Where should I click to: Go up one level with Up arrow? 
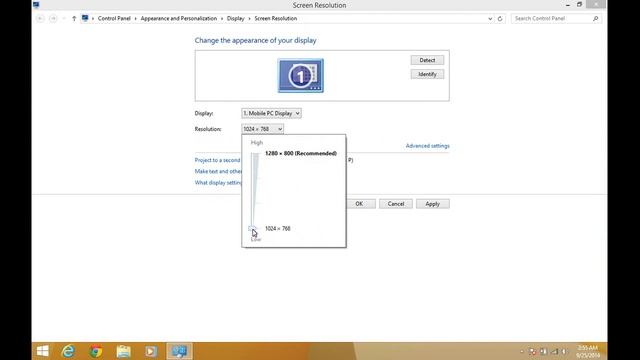click(74, 18)
